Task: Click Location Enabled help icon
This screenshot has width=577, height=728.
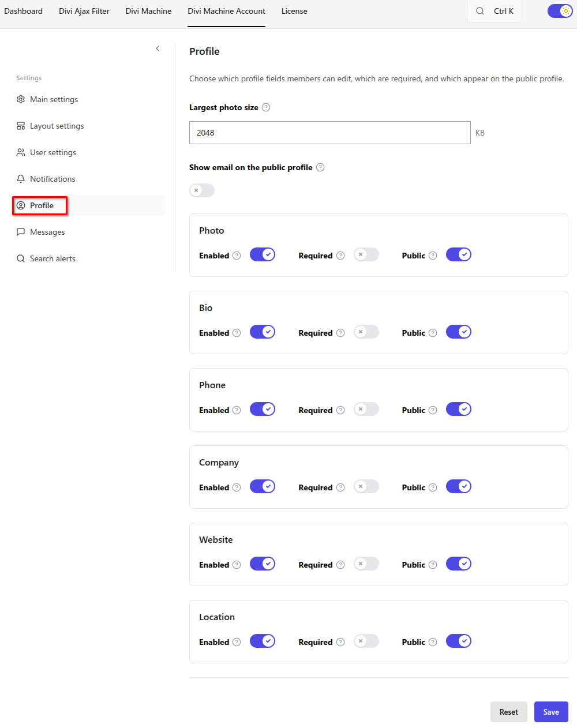Action: [237, 642]
